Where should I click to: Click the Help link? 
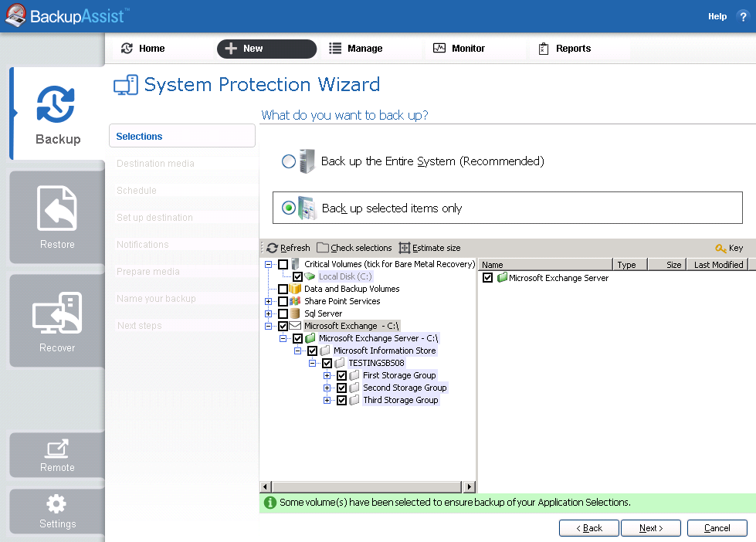717,16
